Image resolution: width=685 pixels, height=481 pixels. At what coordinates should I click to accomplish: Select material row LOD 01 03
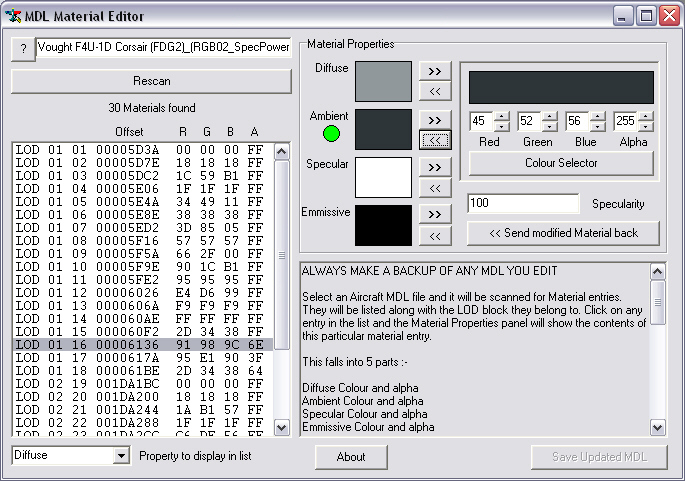(x=142, y=175)
